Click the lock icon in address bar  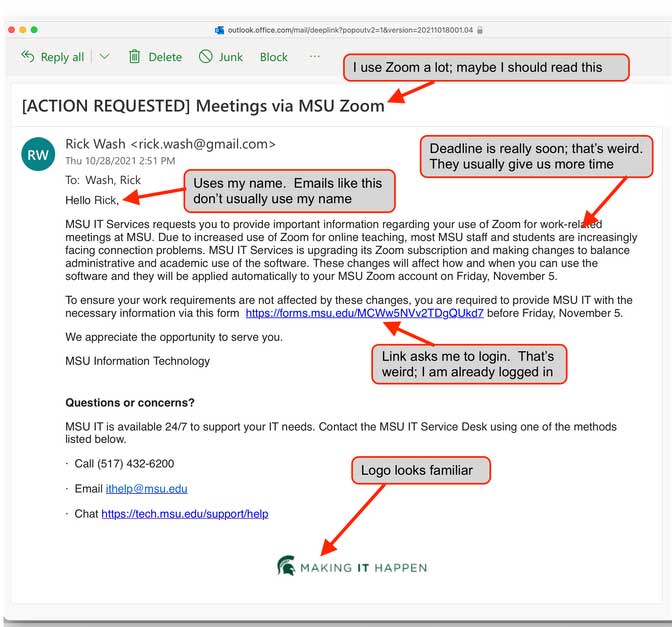tap(482, 30)
